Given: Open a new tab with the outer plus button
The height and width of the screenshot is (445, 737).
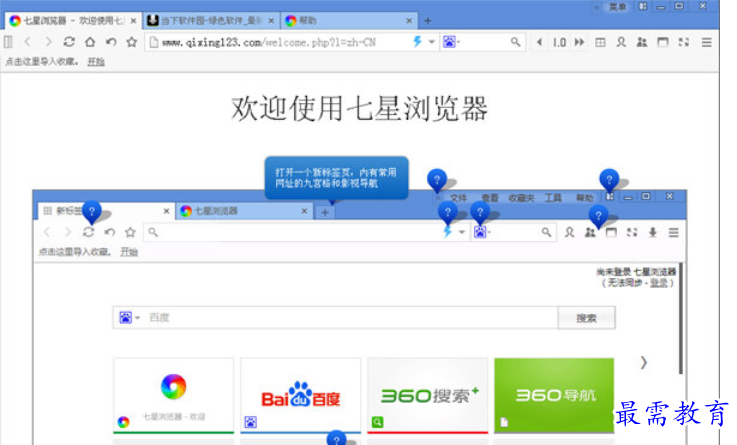Looking at the screenshot, I should point(428,21).
